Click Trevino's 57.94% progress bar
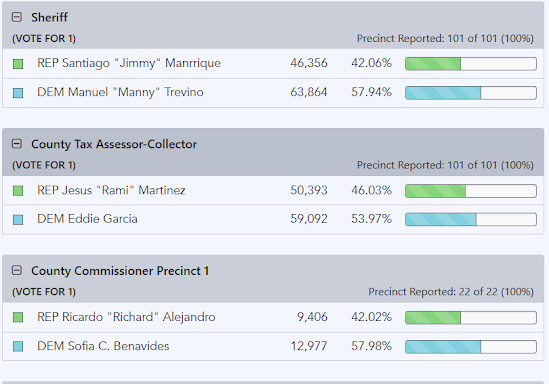Viewport: 549px width, 384px height. (x=471, y=93)
